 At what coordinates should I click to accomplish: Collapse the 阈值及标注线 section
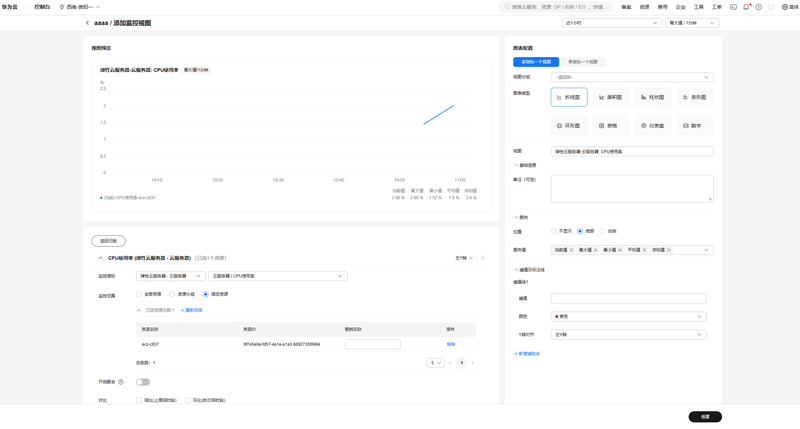point(516,270)
